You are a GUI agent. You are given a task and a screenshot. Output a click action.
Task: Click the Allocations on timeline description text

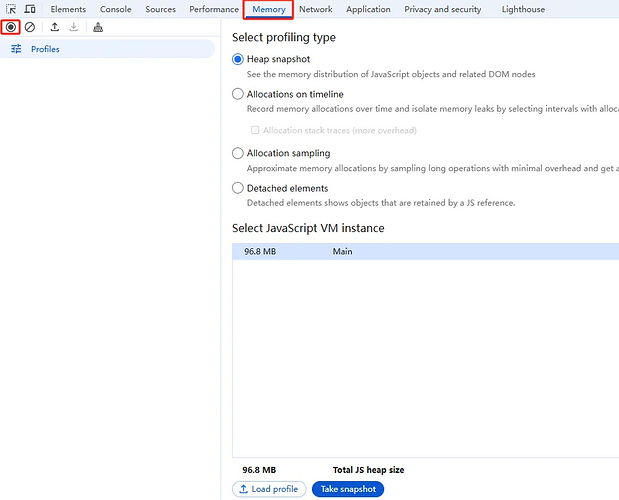coord(433,109)
